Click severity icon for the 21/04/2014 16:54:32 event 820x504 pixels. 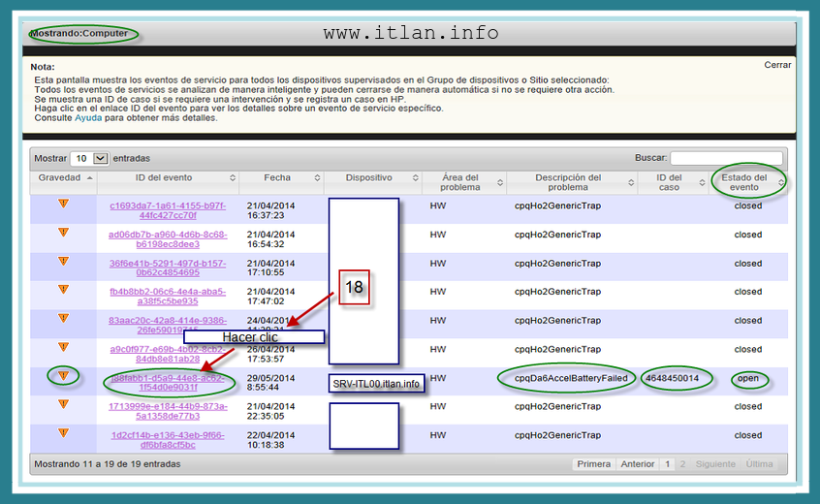tap(64, 233)
